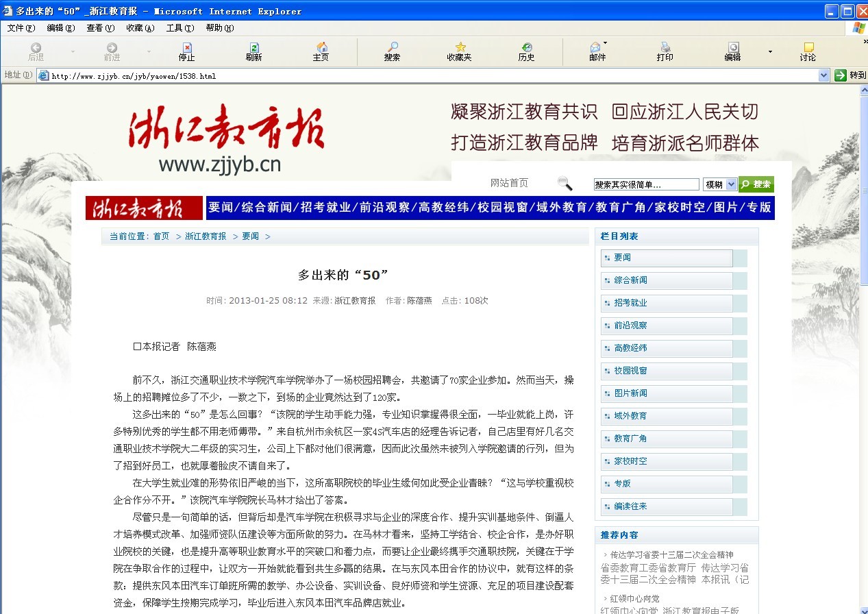The height and width of the screenshot is (614, 868).
Task: Open dropdown arrow next to Mail icon
Action: pyautogui.click(x=605, y=43)
